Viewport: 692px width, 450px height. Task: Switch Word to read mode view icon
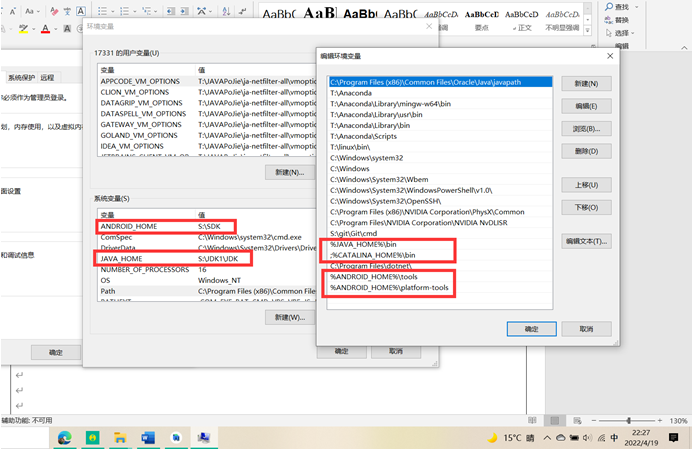click(532, 420)
